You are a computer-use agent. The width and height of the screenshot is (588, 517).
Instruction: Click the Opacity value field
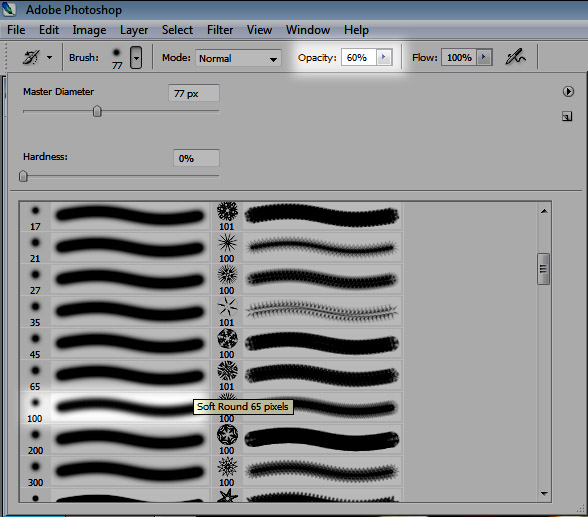click(358, 57)
